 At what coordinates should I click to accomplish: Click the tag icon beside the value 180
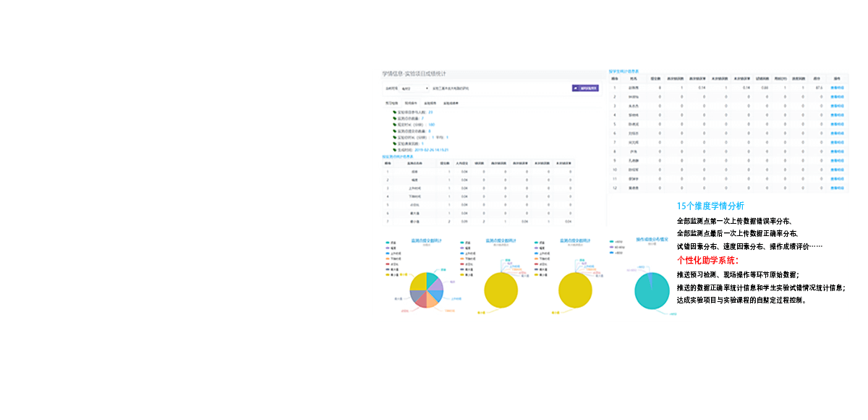[395, 125]
